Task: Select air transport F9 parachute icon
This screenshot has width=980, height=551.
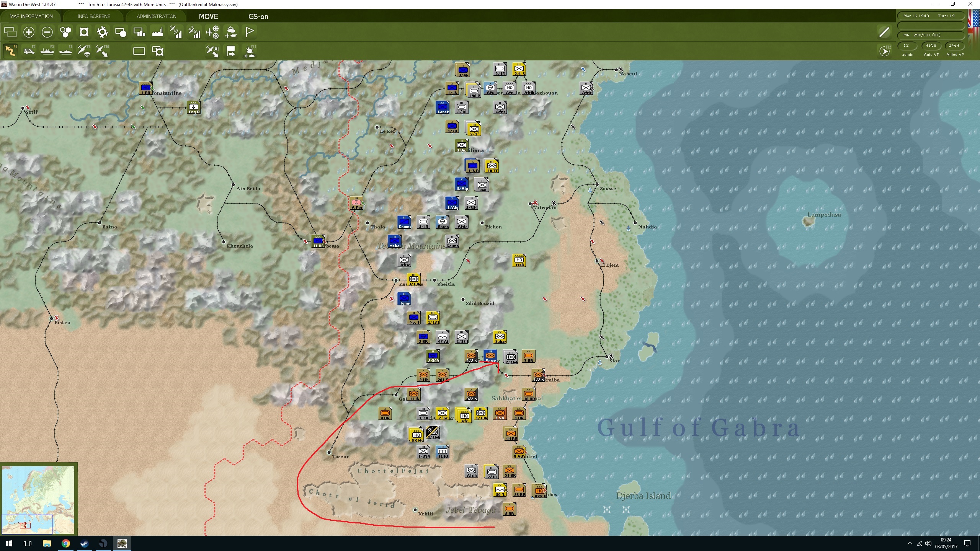Action: click(x=84, y=51)
